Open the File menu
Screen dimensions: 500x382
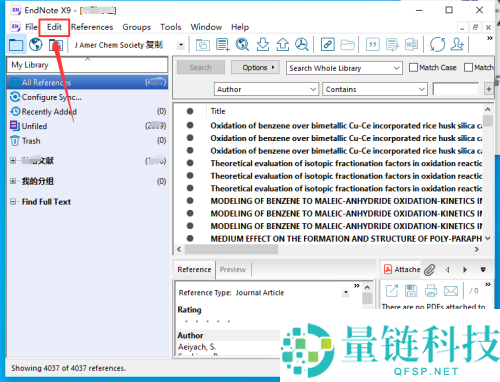[x=31, y=27]
